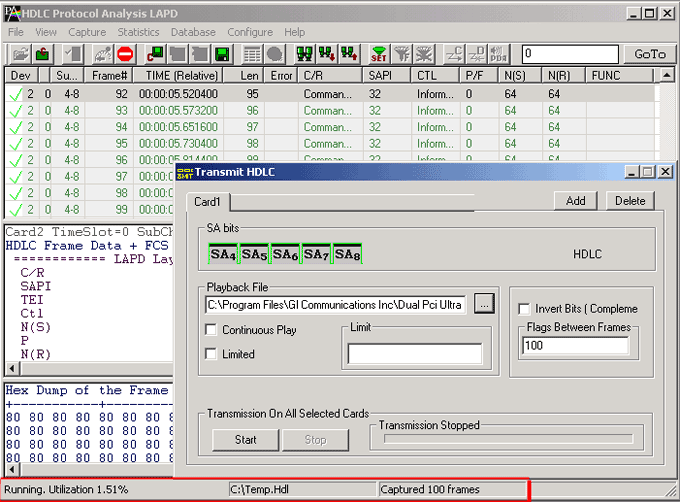Click the green floppy disk save icon
The width and height of the screenshot is (680, 502).
click(222, 55)
